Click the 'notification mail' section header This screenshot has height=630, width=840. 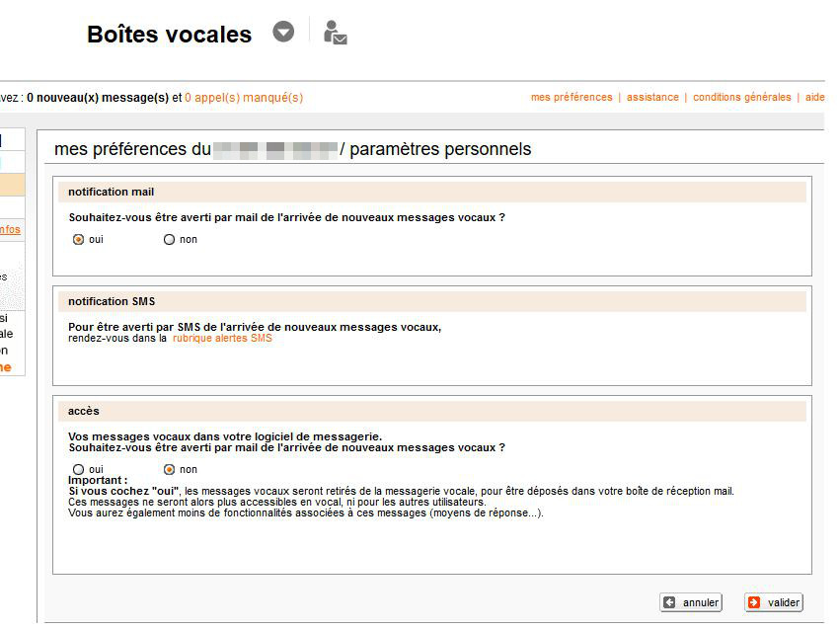click(x=431, y=192)
